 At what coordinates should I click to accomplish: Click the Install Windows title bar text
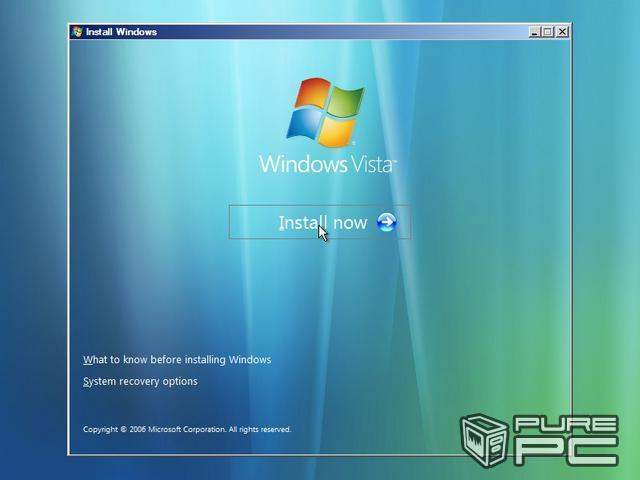point(121,32)
